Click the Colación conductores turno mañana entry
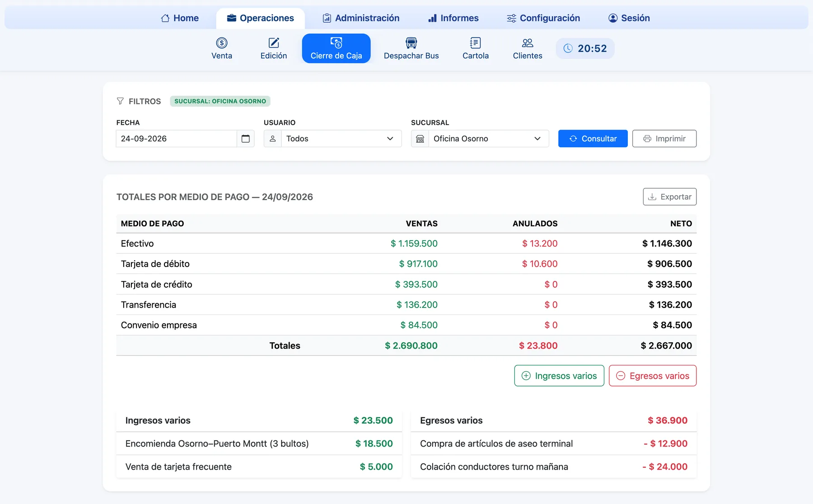This screenshot has height=504, width=813. click(554, 467)
